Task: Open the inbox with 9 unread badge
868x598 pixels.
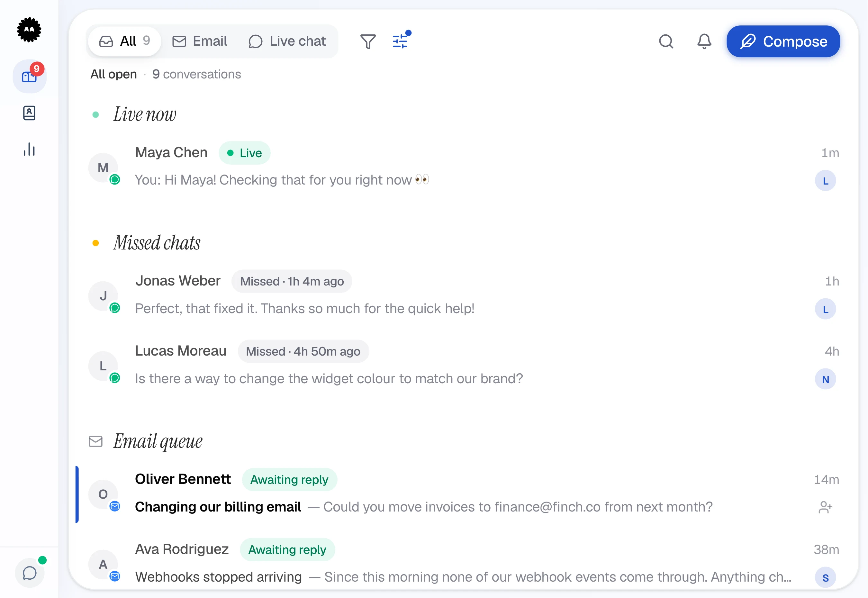Action: [x=30, y=77]
